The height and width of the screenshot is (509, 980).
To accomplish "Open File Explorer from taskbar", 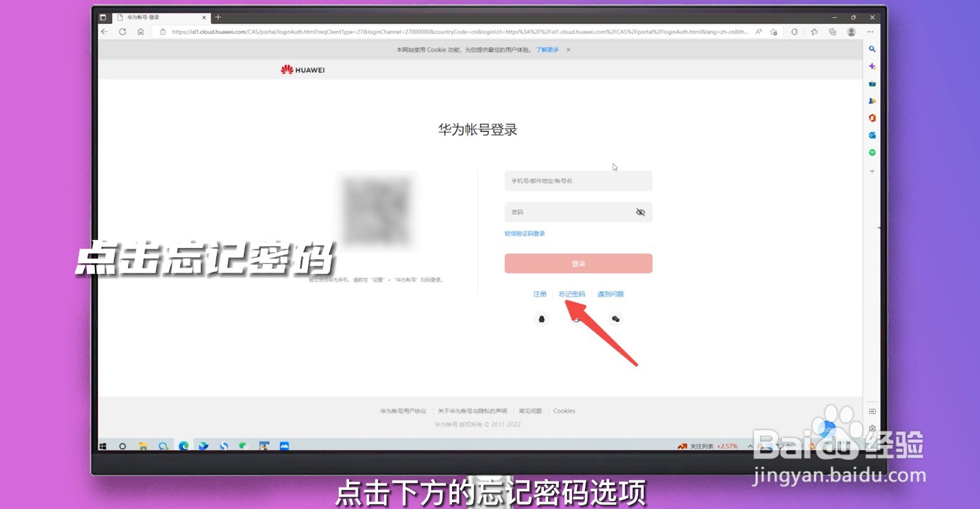I will [143, 447].
